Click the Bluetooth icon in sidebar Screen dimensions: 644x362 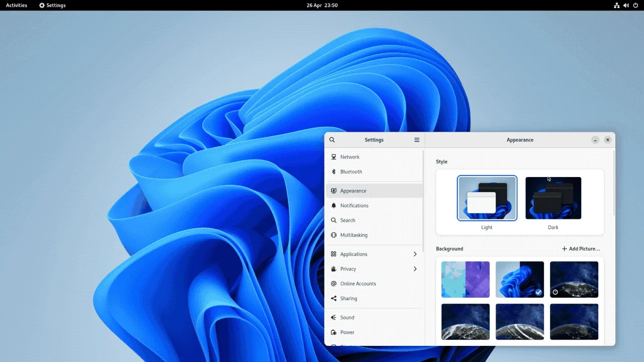coord(334,171)
